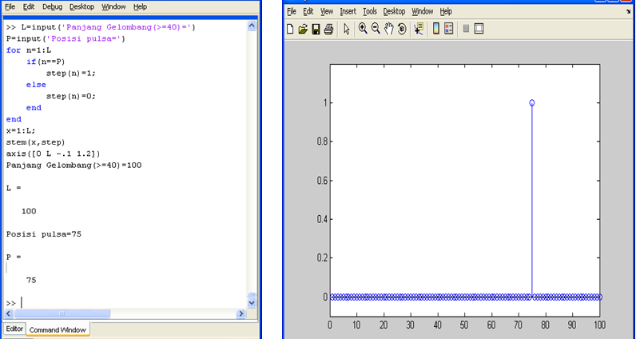Click horizontal scrollbar left arrow
This screenshot has height=339, width=644.
point(8,313)
